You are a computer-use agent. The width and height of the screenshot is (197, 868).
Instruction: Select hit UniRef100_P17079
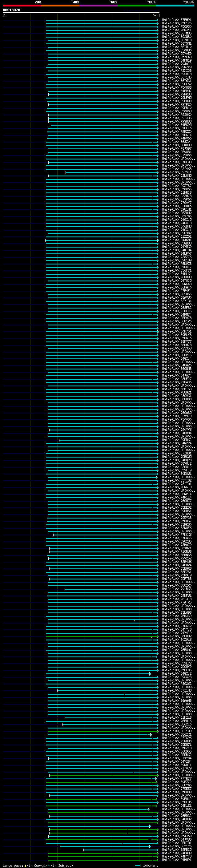(176, 769)
